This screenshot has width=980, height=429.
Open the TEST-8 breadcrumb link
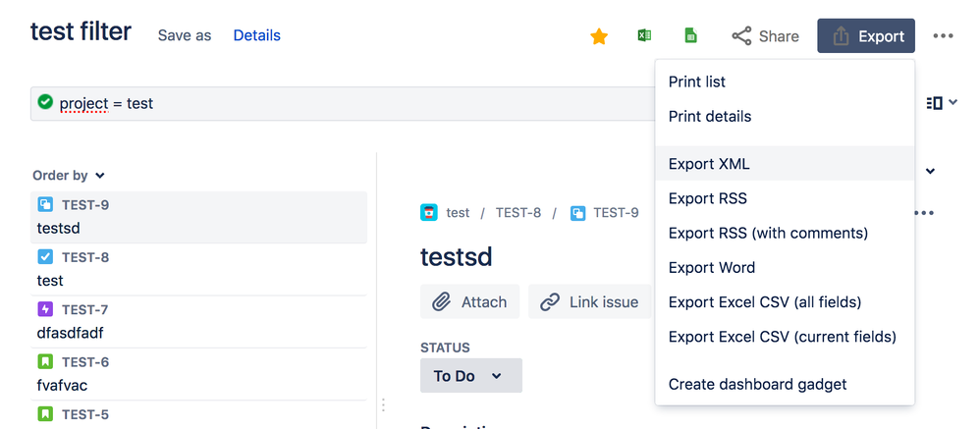(x=518, y=213)
